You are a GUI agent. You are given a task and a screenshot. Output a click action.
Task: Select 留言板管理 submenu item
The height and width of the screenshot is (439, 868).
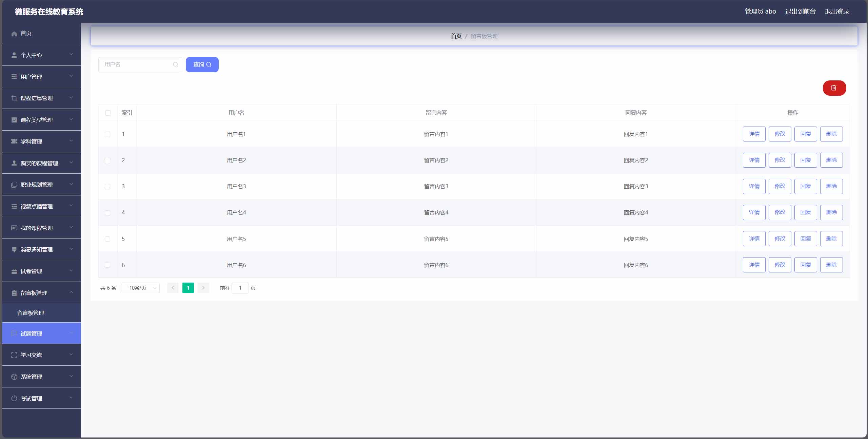(41, 313)
